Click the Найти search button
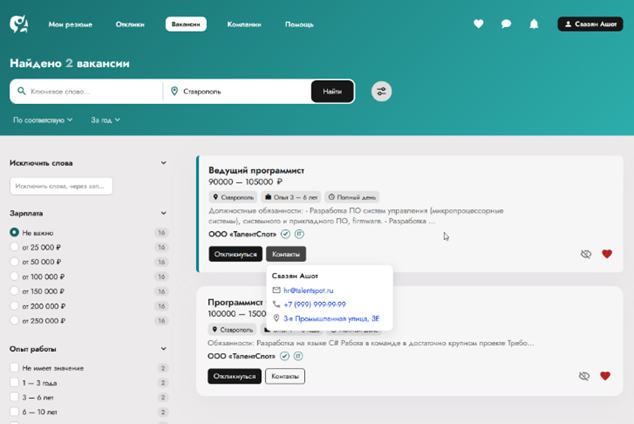This screenshot has width=634, height=424. [x=332, y=92]
